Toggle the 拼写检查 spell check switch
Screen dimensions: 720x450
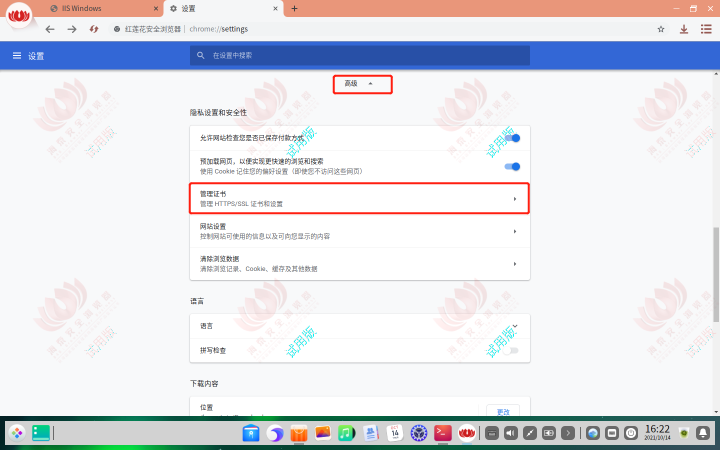tap(511, 350)
